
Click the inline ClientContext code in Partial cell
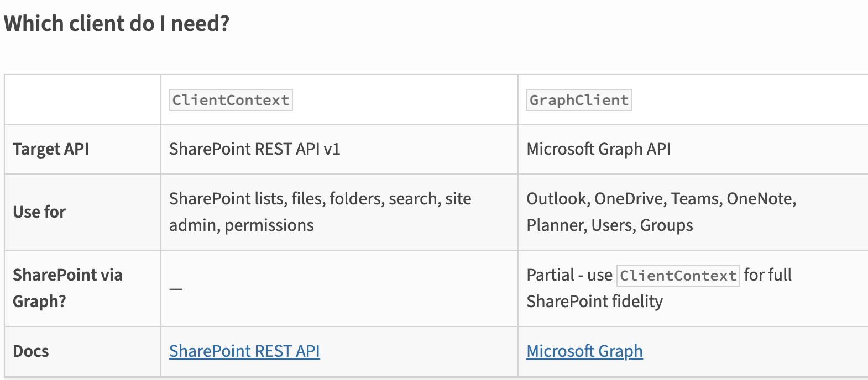tap(678, 276)
